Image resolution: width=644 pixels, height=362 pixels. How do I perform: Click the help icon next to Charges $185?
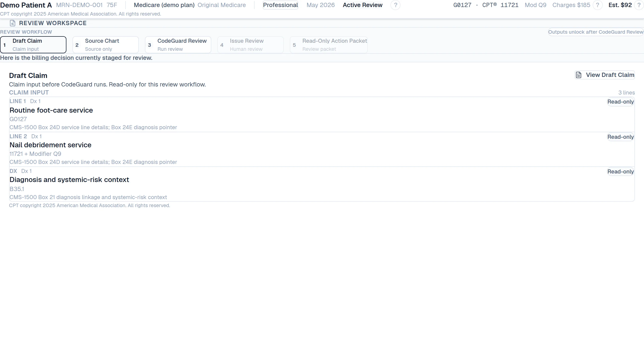(x=597, y=5)
